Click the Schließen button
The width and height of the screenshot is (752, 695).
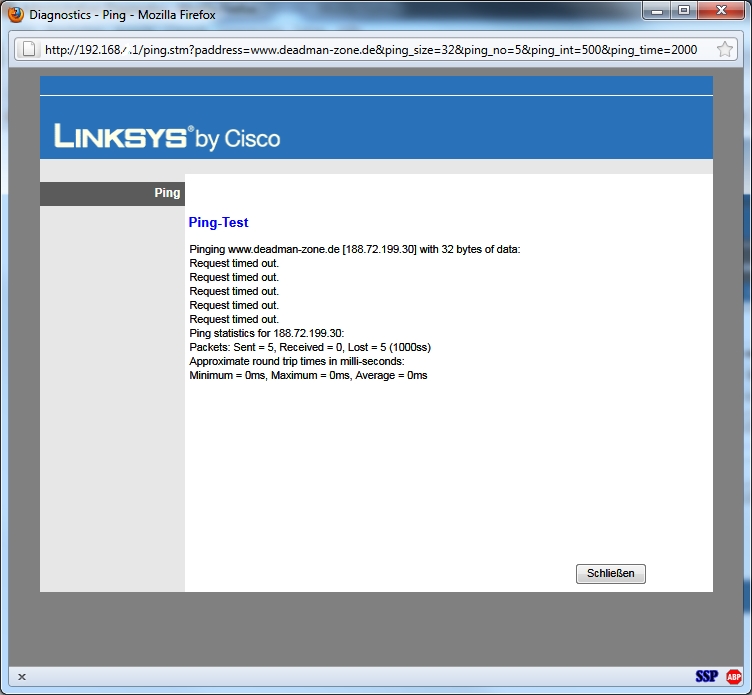[x=611, y=574]
